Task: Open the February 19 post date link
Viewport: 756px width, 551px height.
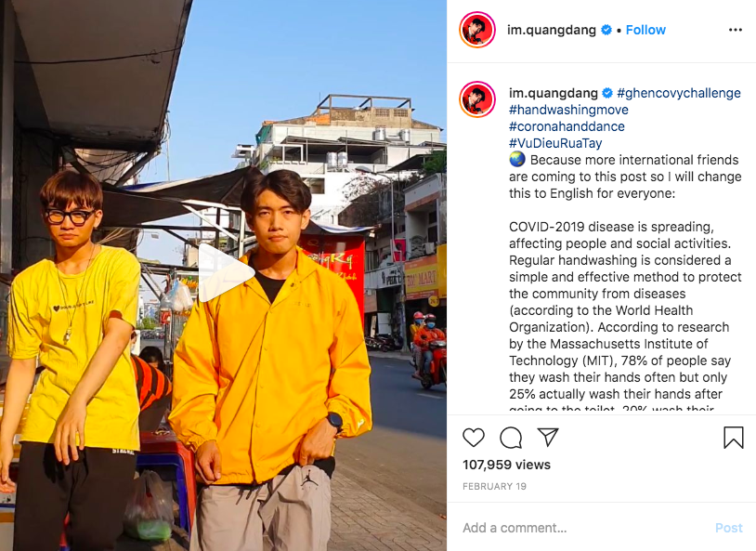Action: coord(494,486)
